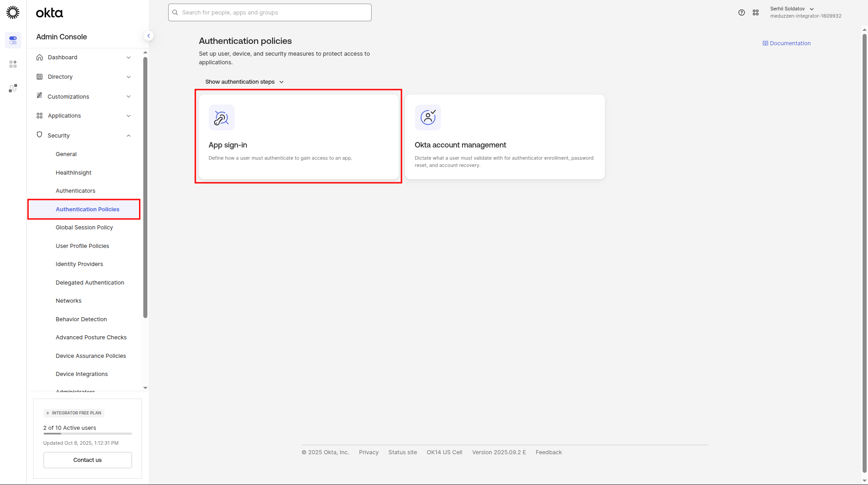
Task: Open the workflows icon in left rail
Action: (x=13, y=88)
